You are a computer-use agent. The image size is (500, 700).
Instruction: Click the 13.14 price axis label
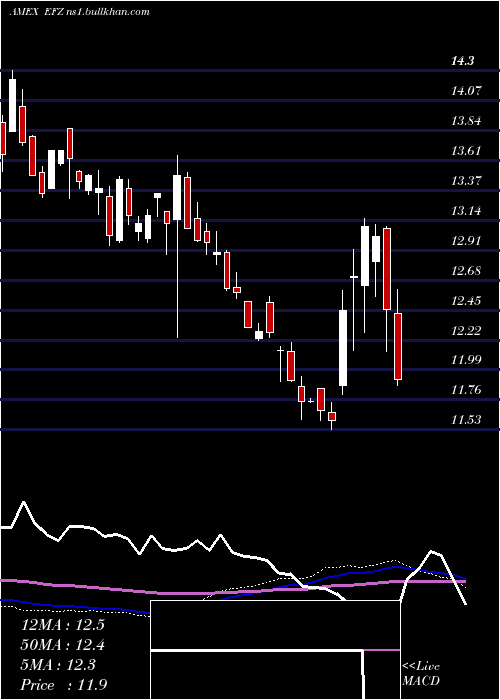coord(467,210)
